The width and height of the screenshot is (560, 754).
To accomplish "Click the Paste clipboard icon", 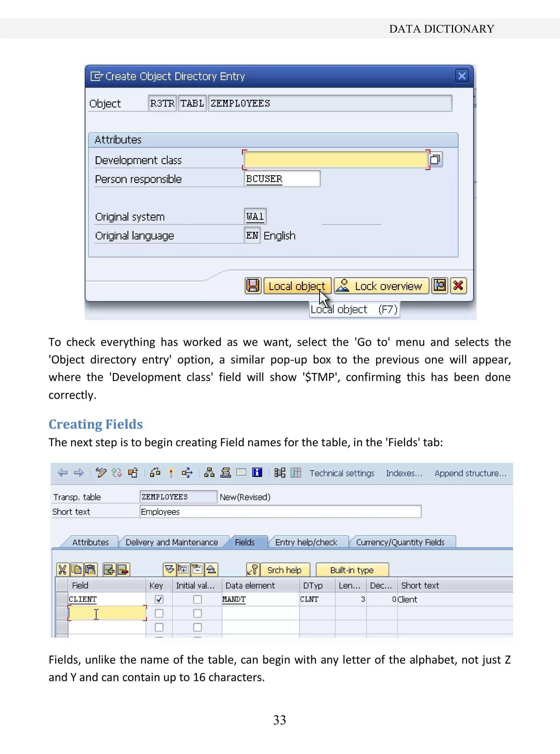I will coord(91,570).
